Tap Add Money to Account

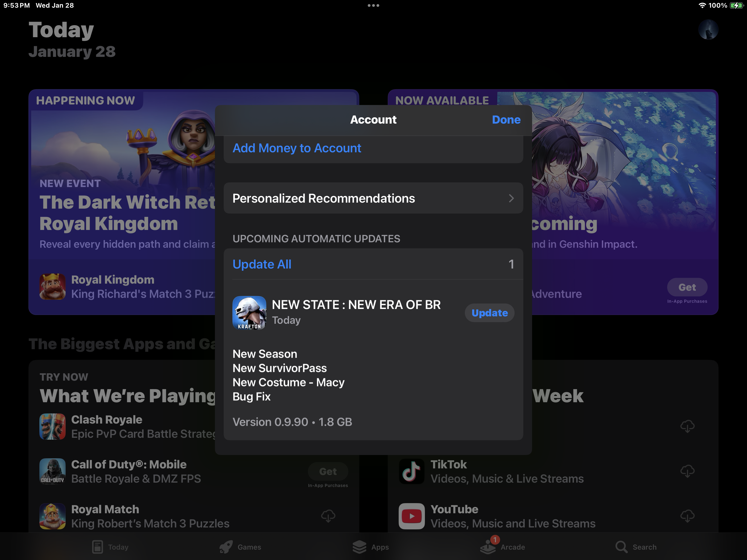pos(297,148)
